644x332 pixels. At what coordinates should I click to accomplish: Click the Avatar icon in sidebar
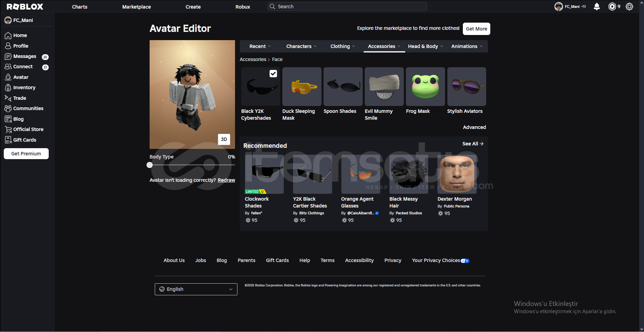[8, 77]
